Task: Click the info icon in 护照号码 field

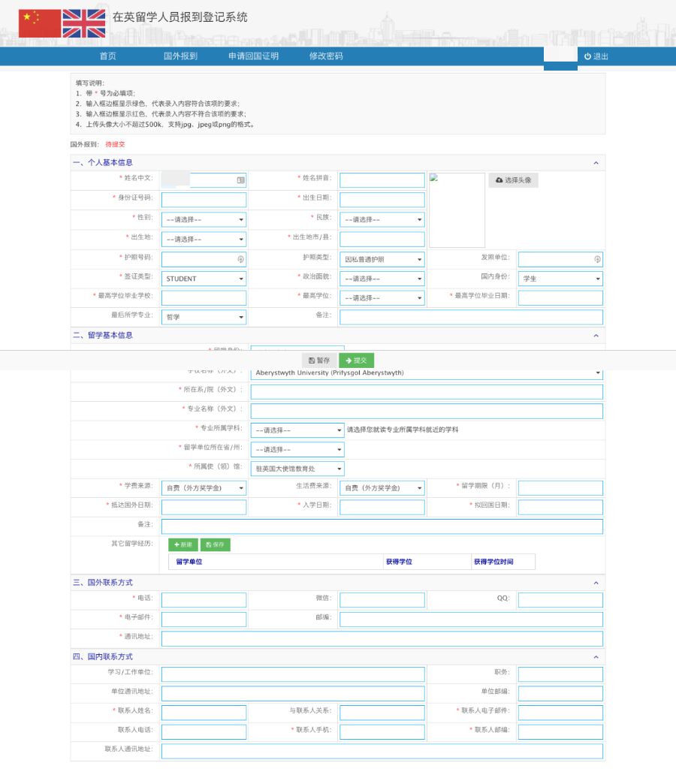Action: click(x=240, y=260)
